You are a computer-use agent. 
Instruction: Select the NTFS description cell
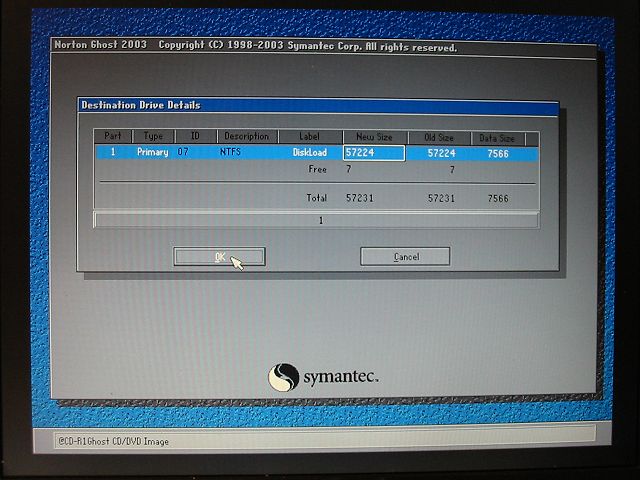click(232, 153)
